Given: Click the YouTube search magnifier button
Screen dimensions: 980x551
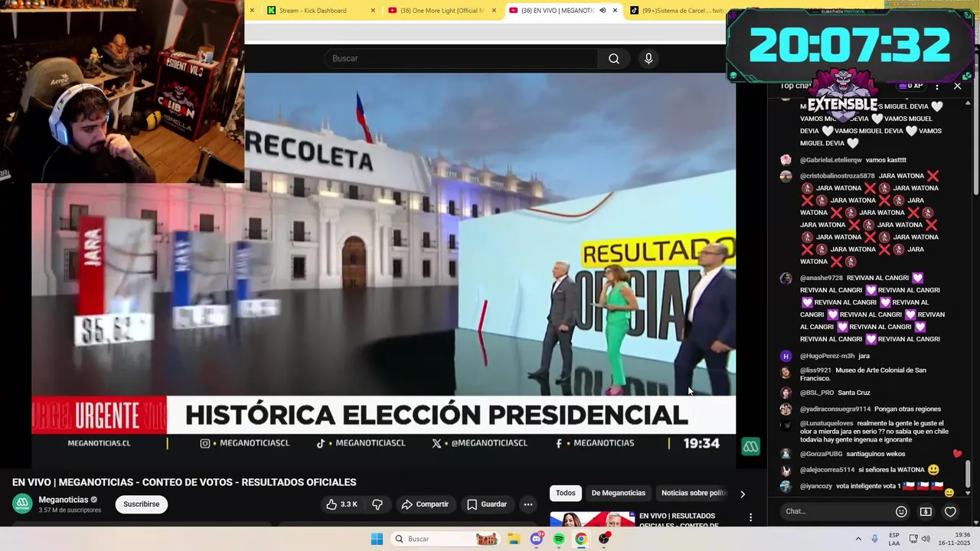Looking at the screenshot, I should (x=613, y=59).
